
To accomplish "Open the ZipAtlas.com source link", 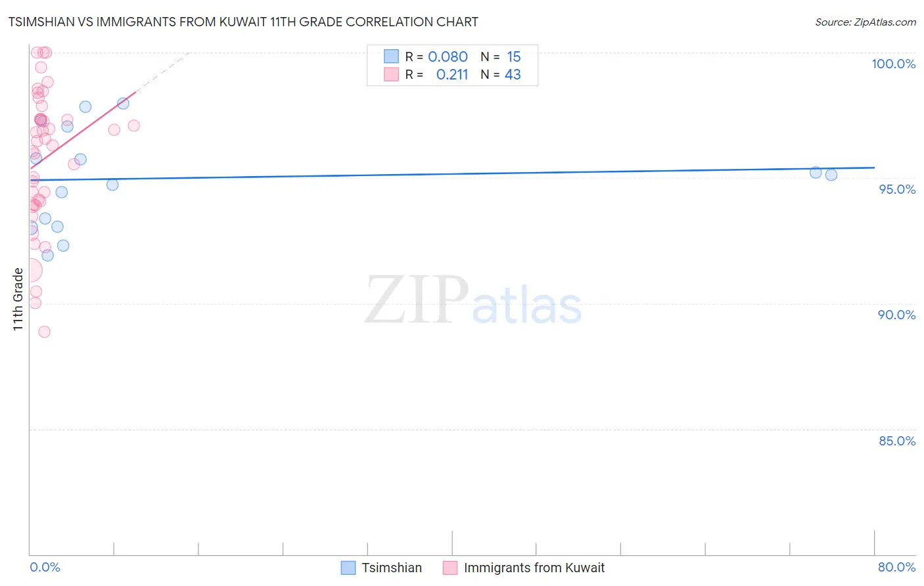I will (x=865, y=22).
